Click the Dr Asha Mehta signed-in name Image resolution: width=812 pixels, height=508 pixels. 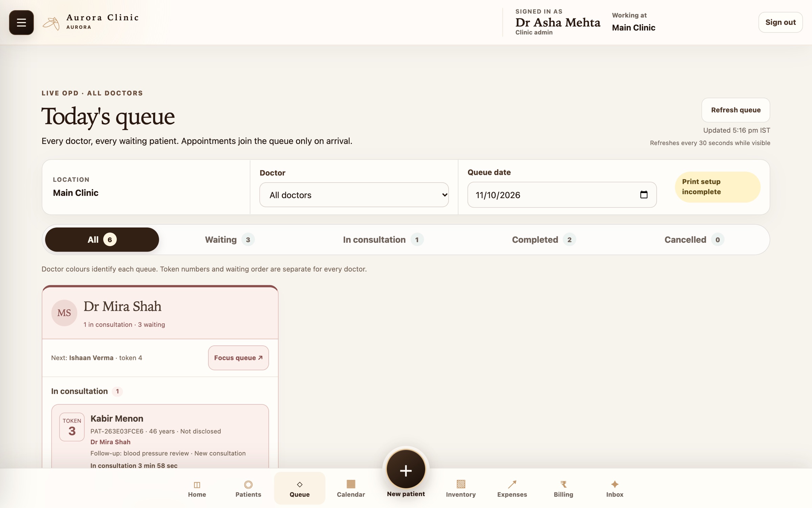558,23
